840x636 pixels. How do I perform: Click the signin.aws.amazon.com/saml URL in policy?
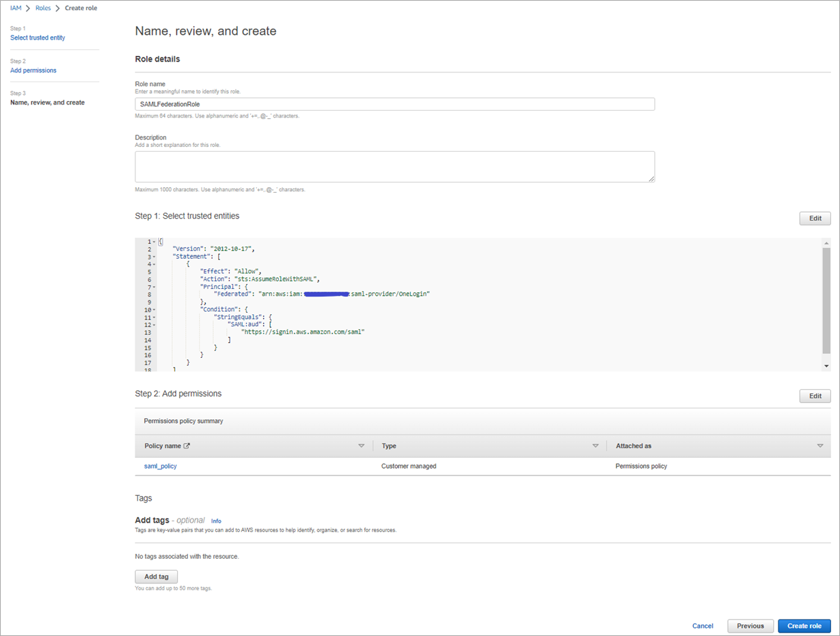click(303, 332)
